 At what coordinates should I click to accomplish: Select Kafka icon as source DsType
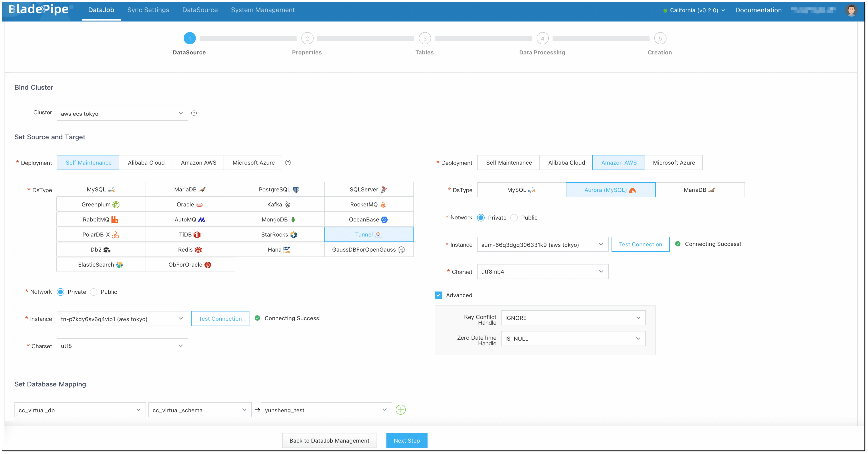point(287,205)
